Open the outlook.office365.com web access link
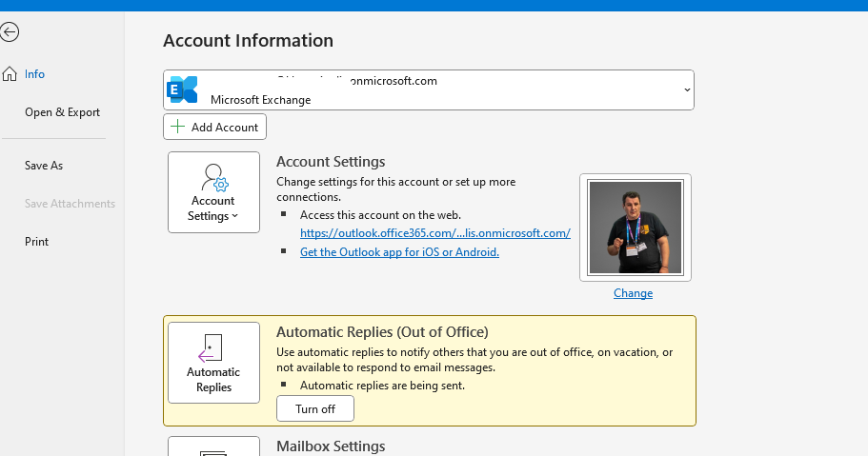The image size is (868, 456). [x=435, y=233]
